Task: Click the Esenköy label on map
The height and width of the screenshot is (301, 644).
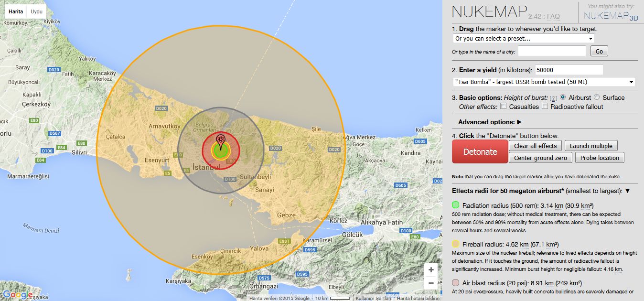Action: (202, 257)
